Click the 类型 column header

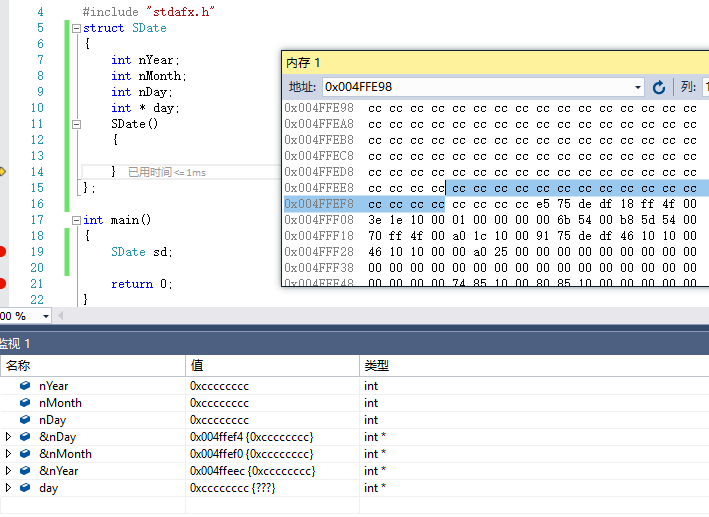[534, 365]
